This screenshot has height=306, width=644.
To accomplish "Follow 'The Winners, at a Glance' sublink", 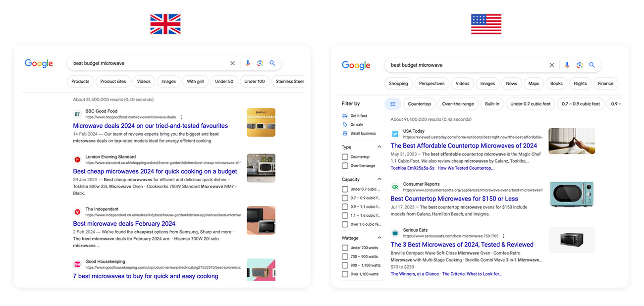I will coord(415,274).
